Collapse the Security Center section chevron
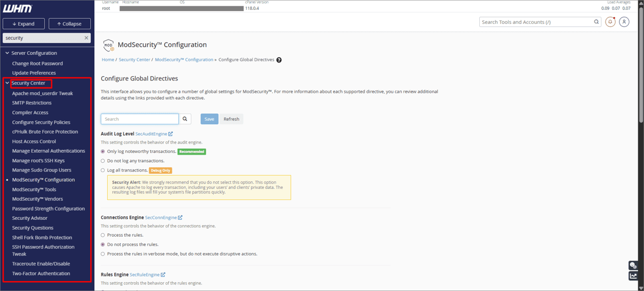644x291 pixels. (x=7, y=83)
